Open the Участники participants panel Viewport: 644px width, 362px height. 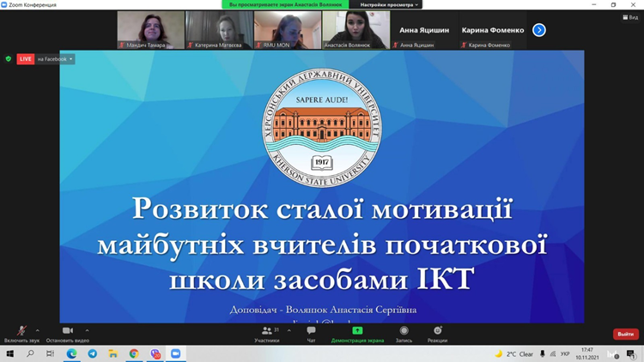pos(267,334)
